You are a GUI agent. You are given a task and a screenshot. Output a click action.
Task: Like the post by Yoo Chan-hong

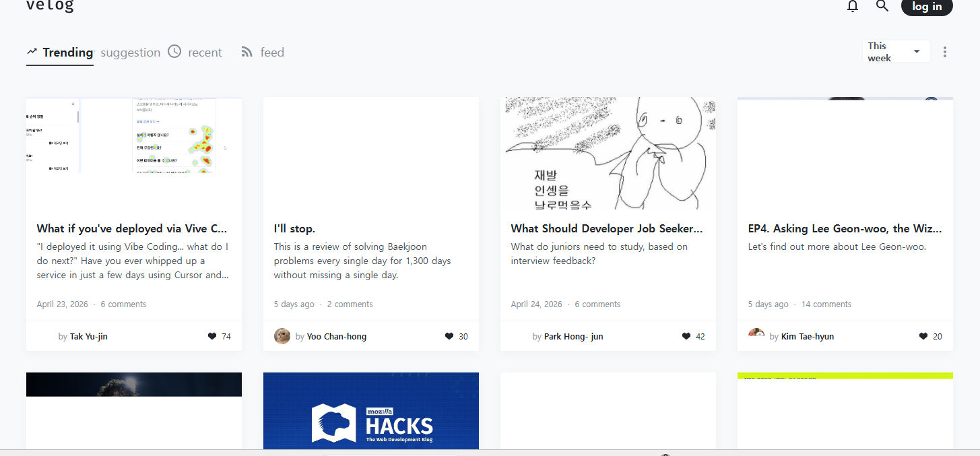449,336
